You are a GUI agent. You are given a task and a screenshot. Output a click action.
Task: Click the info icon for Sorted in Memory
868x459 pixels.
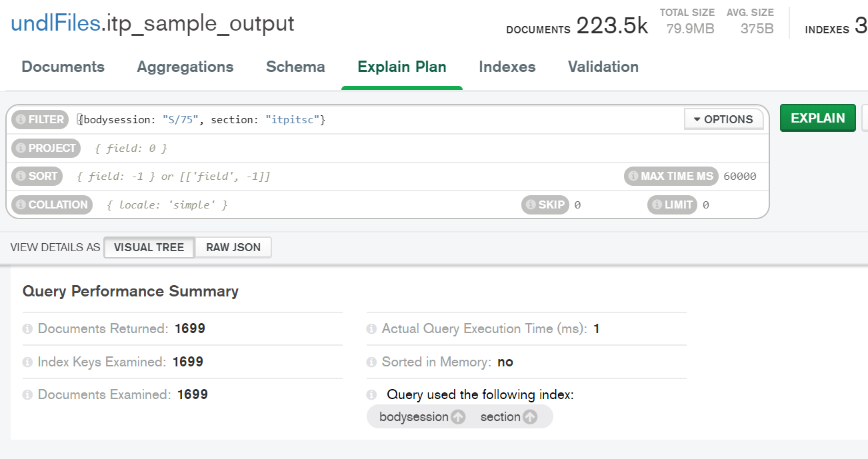pyautogui.click(x=371, y=362)
